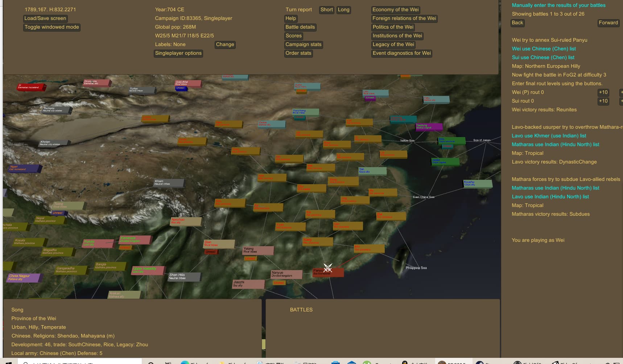This screenshot has width=623, height=364.
Task: Open the Lavo use Indian (Hindu North) list
Action: pyautogui.click(x=550, y=197)
